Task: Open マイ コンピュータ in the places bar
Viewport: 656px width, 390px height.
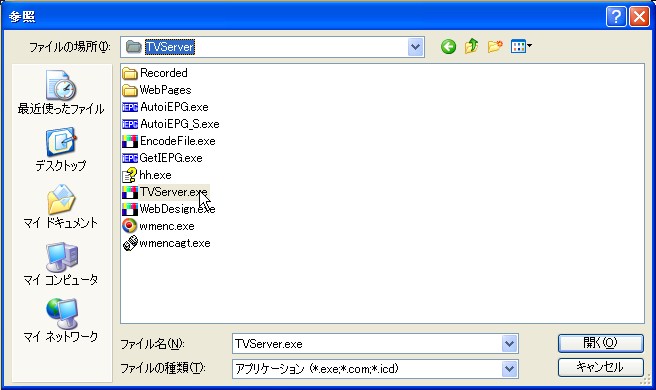Action: pos(61,263)
